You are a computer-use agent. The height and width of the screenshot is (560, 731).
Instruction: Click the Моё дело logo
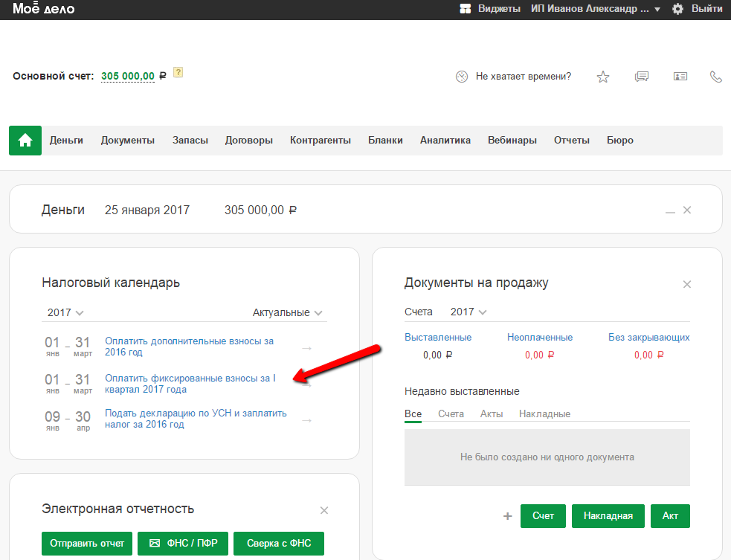click(43, 8)
